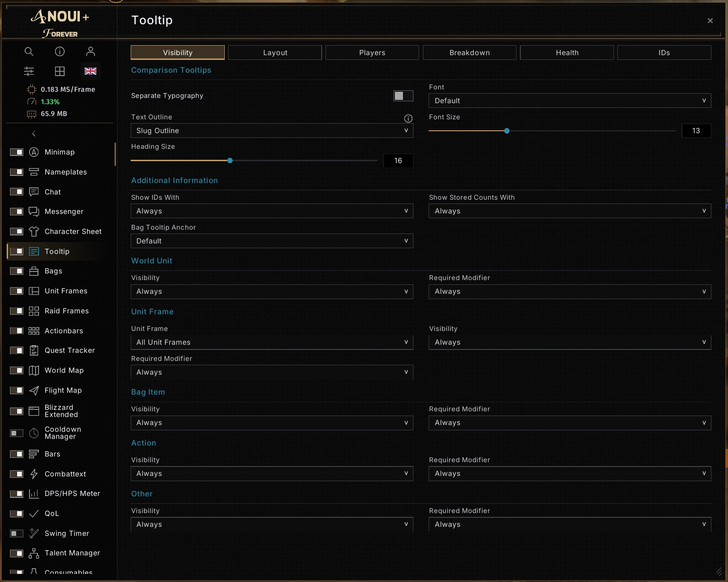Open Show Stored Counts With dropdown
This screenshot has height=582, width=728.
[570, 211]
